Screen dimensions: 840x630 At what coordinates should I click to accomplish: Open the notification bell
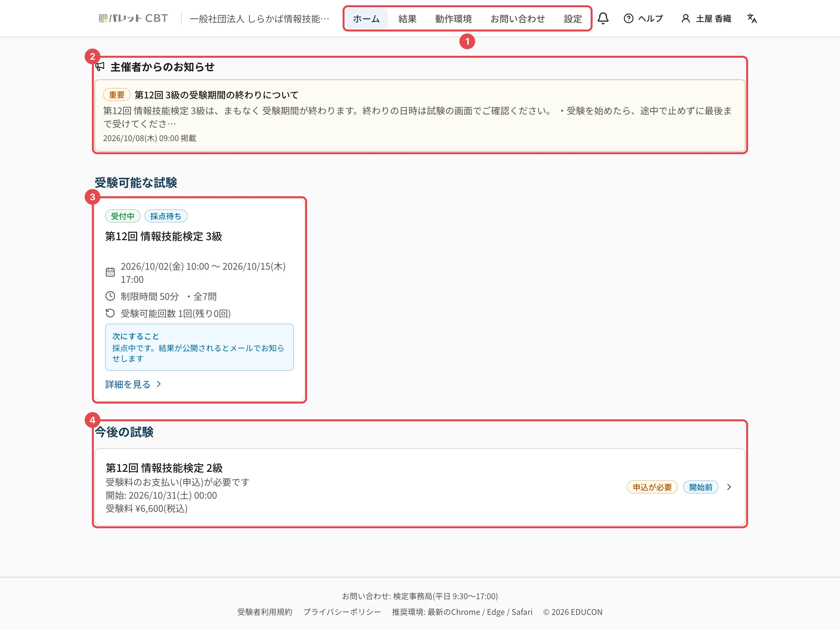point(603,18)
